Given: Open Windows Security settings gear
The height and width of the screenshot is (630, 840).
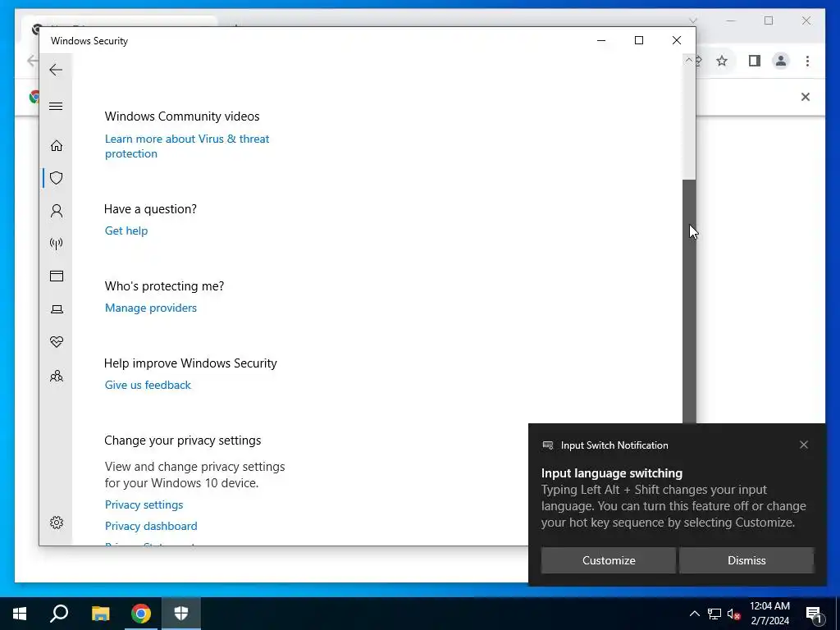Looking at the screenshot, I should (57, 523).
